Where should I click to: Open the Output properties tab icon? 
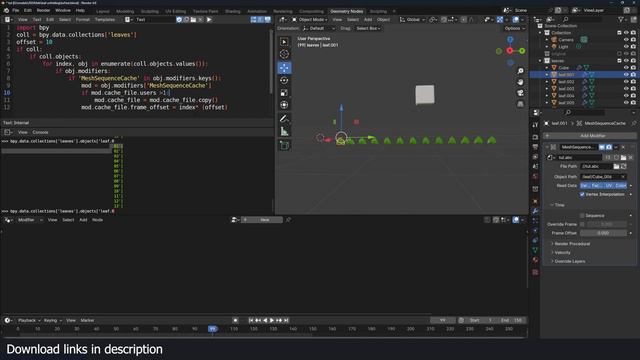tap(535, 147)
